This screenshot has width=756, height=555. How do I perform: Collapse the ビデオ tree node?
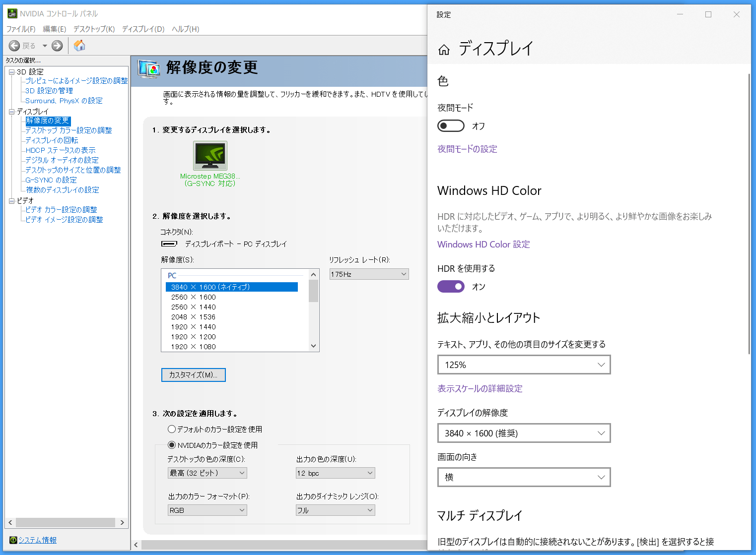pyautogui.click(x=12, y=201)
